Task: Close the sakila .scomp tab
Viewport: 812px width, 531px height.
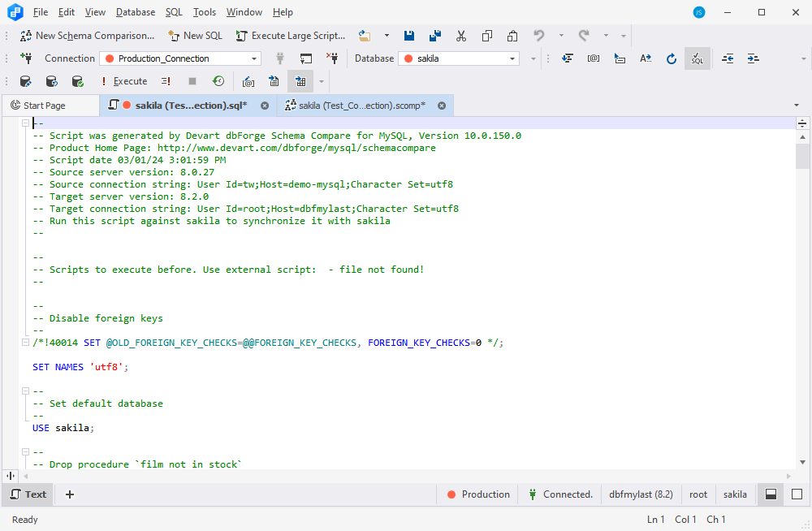Action: coord(442,106)
